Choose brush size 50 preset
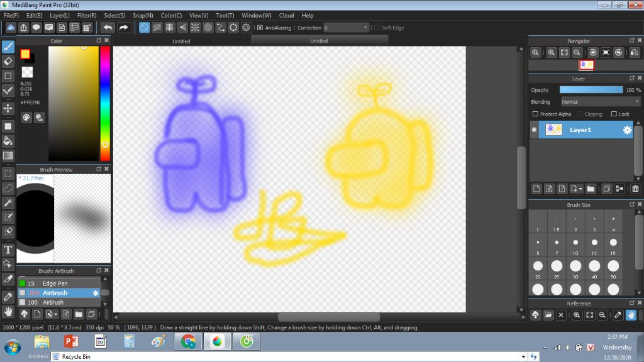Viewport: 644px width, 362px height. (613, 269)
